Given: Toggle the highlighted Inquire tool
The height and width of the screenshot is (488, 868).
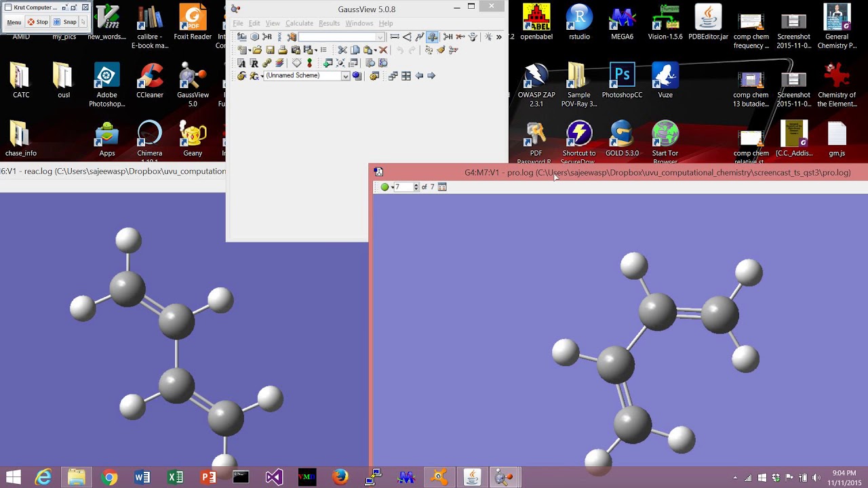Looking at the screenshot, I should 432,37.
